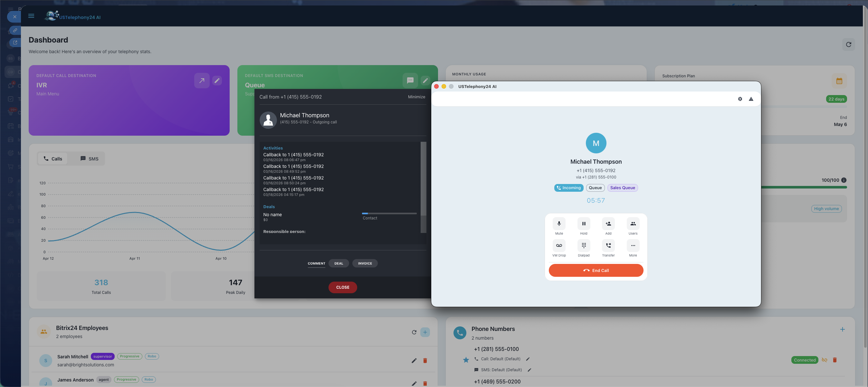Open softphone settings gear
The image size is (868, 387).
click(x=739, y=99)
